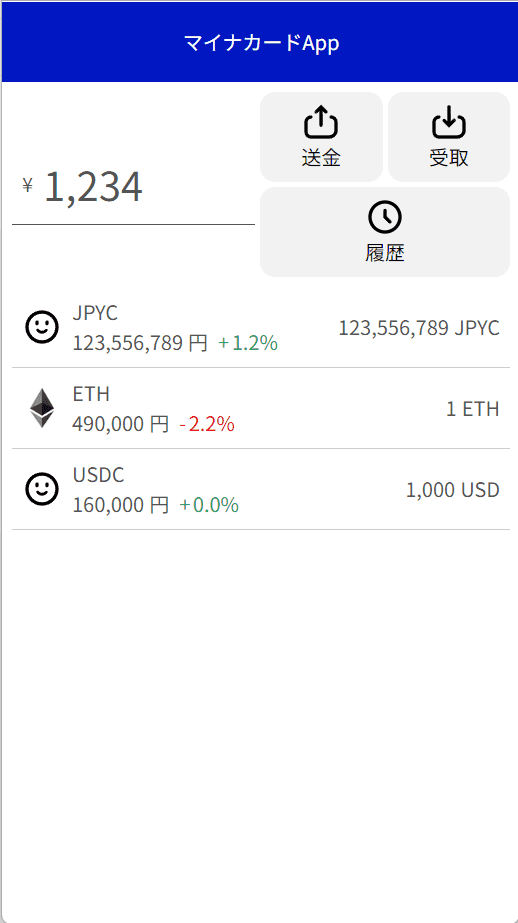Click the マイナカードApp header title

click(x=261, y=43)
